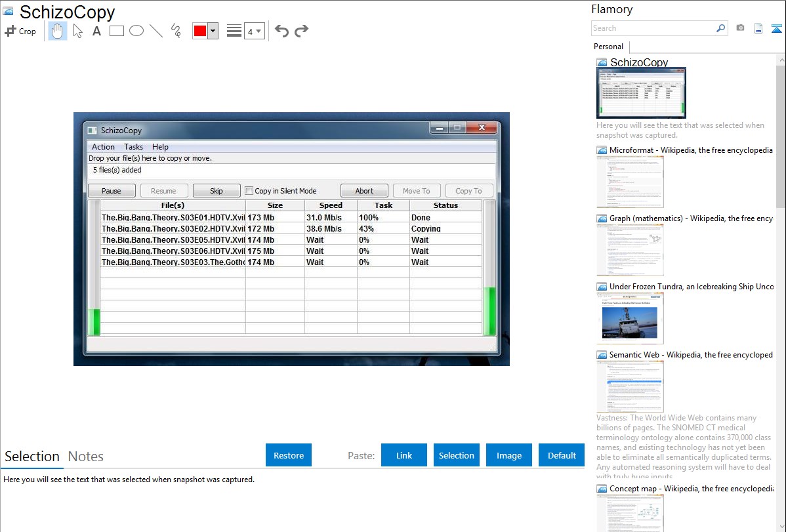Screen dimensions: 786x532
Task: Undo the last edit
Action: (x=281, y=31)
